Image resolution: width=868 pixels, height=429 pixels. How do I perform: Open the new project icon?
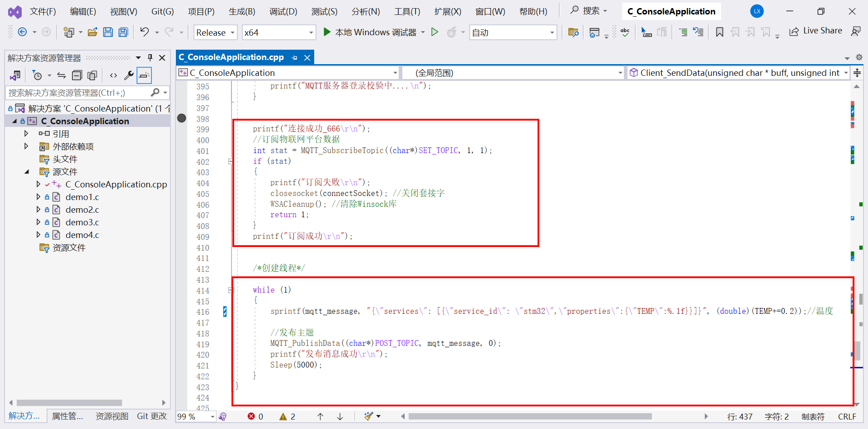(x=69, y=32)
